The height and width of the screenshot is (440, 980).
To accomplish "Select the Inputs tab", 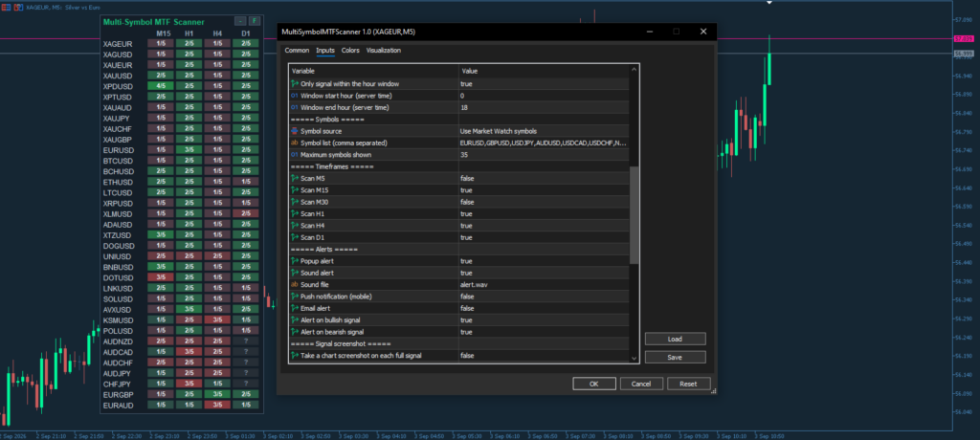I will tap(325, 51).
